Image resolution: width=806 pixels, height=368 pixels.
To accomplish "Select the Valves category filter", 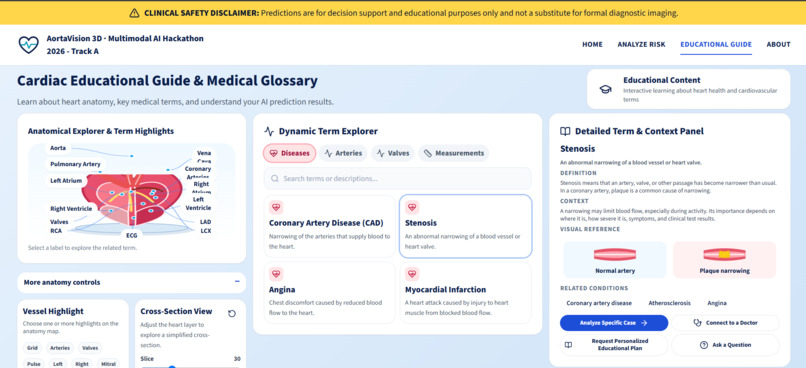I will click(393, 153).
